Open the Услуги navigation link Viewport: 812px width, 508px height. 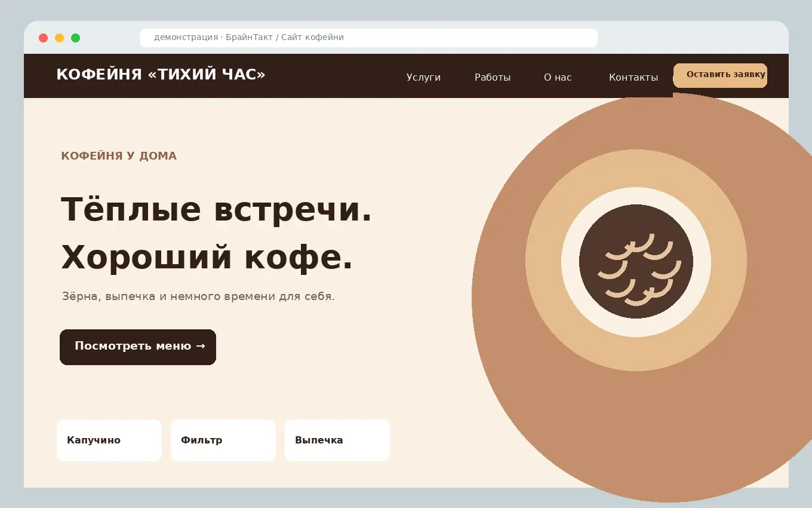[x=423, y=77]
